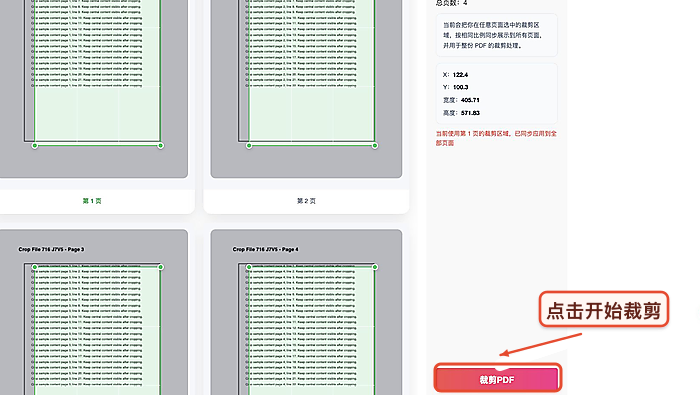Select the Page 3 preview thumbnail
Image resolution: width=700 pixels, height=395 pixels.
[x=93, y=312]
